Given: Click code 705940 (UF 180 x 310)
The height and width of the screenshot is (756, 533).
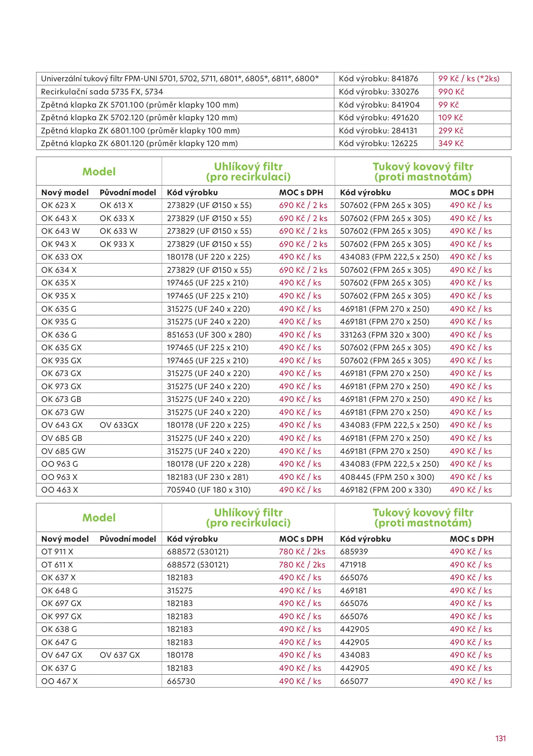Looking at the screenshot, I should pos(208,490).
